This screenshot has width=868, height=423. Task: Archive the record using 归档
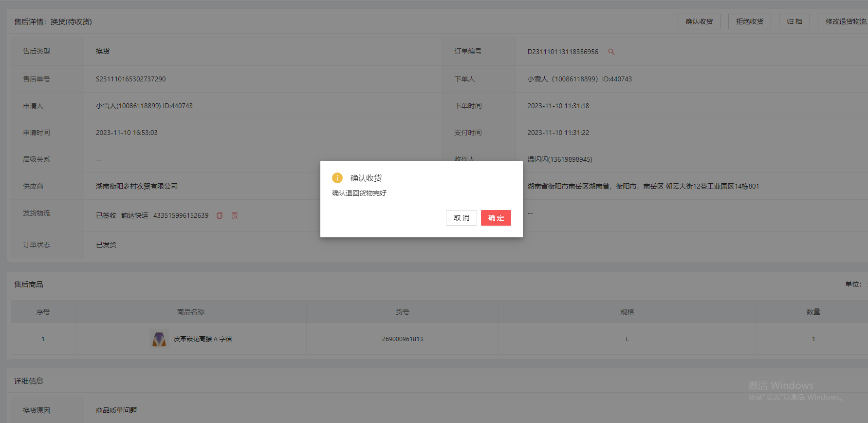tap(794, 21)
